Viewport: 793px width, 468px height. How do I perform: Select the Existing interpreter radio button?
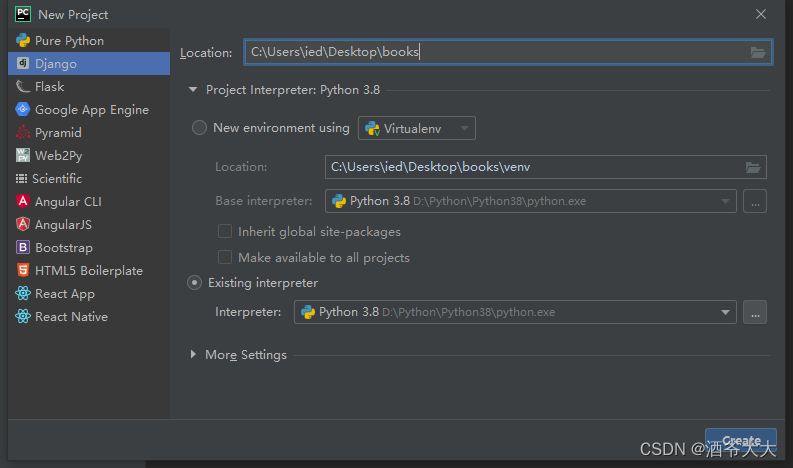pos(194,282)
